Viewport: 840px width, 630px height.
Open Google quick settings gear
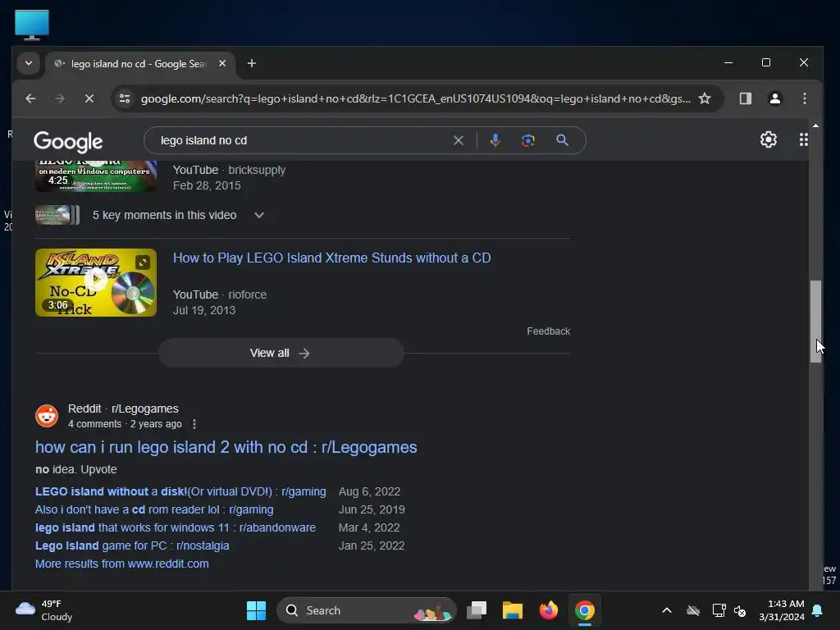click(768, 139)
